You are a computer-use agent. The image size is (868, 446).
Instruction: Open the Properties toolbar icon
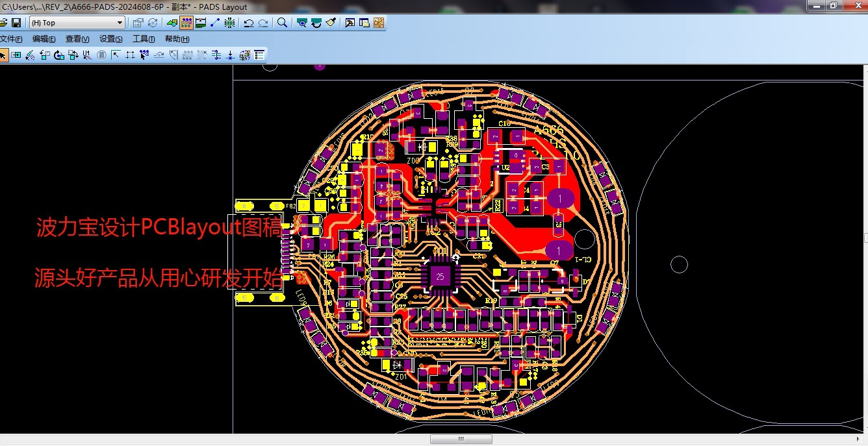coord(137,23)
